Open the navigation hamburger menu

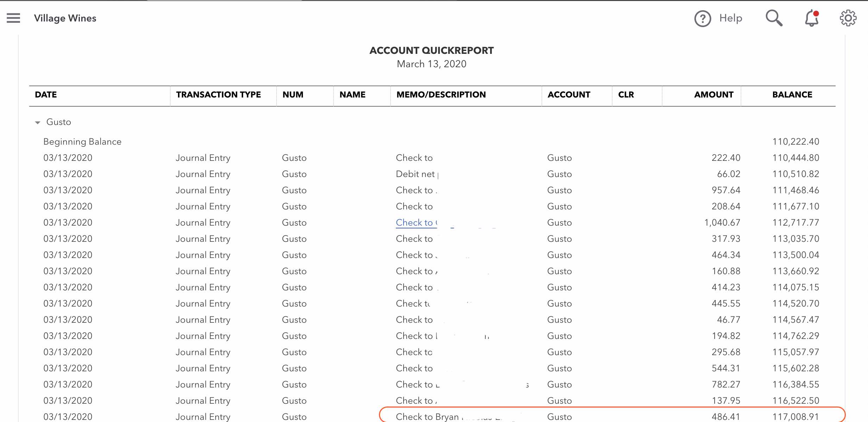13,18
